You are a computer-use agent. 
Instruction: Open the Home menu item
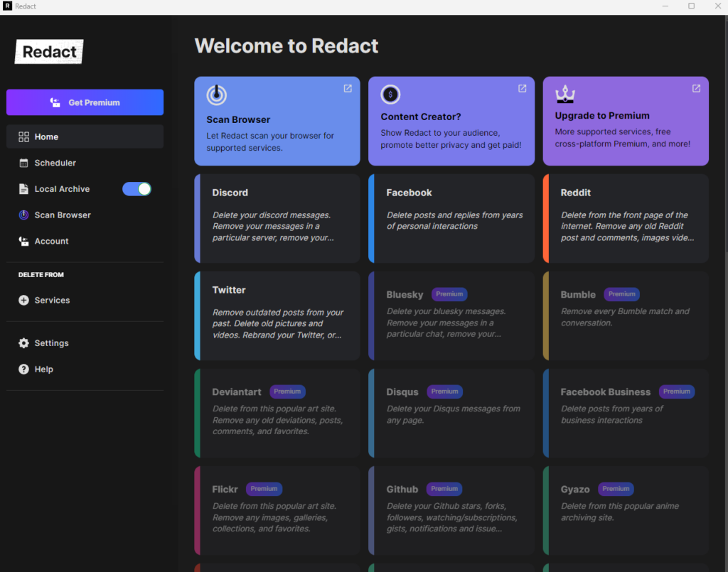pyautogui.click(x=85, y=137)
